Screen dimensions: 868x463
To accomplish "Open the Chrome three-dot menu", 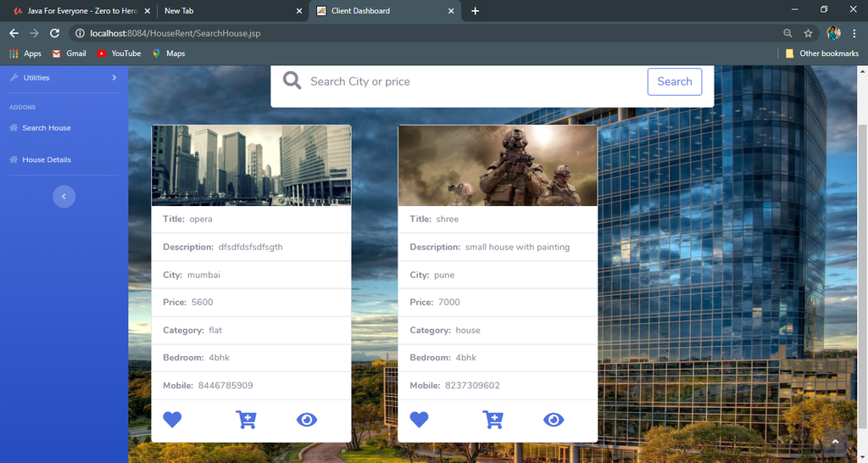I will coord(854,33).
